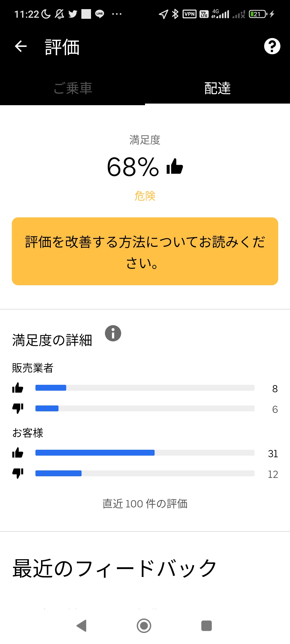Tap the お客様 thumbs-down icon
The width and height of the screenshot is (290, 644).
(x=18, y=473)
